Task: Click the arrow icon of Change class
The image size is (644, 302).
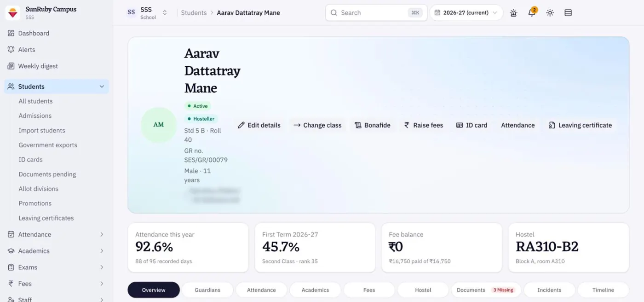Action: click(297, 125)
